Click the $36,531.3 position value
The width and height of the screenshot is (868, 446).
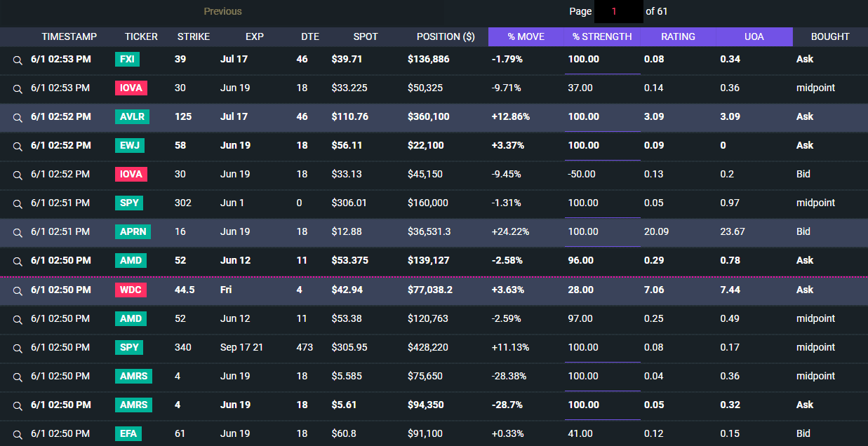(x=431, y=231)
